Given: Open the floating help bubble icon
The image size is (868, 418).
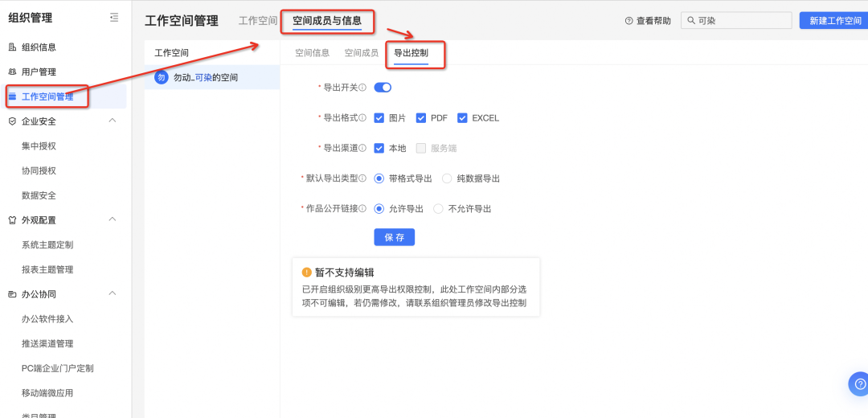Looking at the screenshot, I should [x=858, y=384].
